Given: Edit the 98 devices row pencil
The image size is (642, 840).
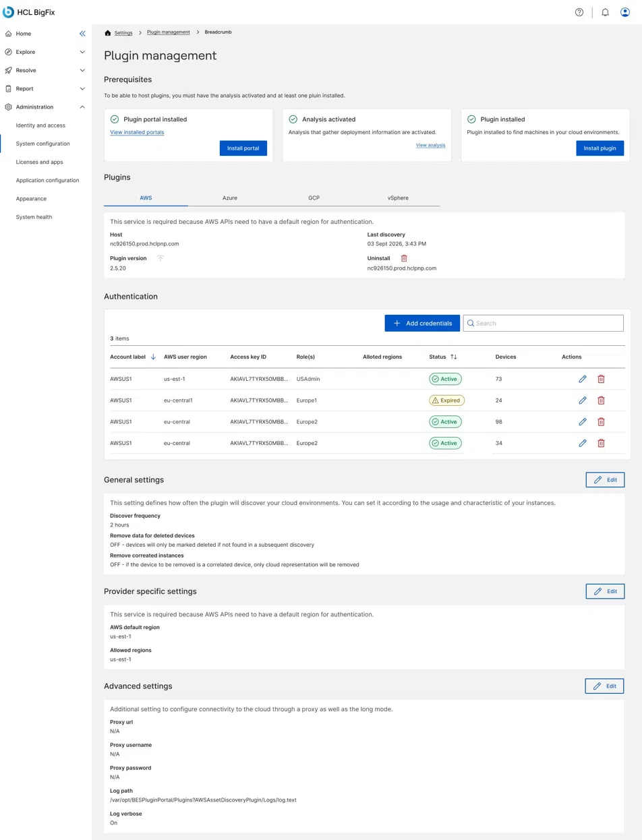Looking at the screenshot, I should [583, 422].
